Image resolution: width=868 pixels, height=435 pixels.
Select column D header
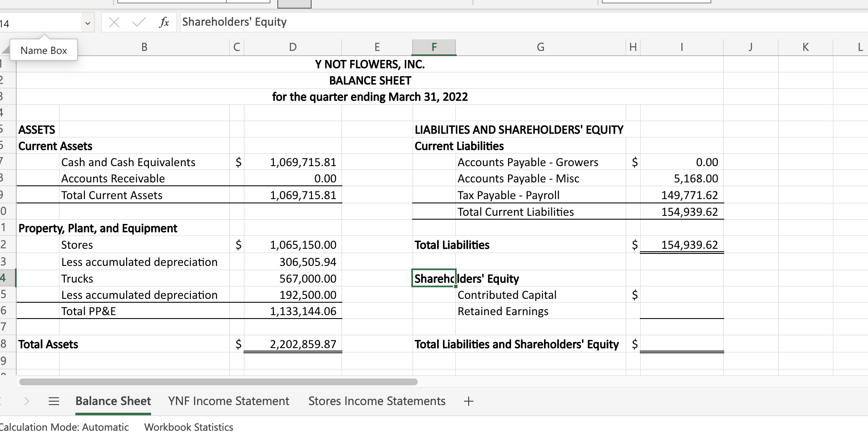pyautogui.click(x=292, y=47)
